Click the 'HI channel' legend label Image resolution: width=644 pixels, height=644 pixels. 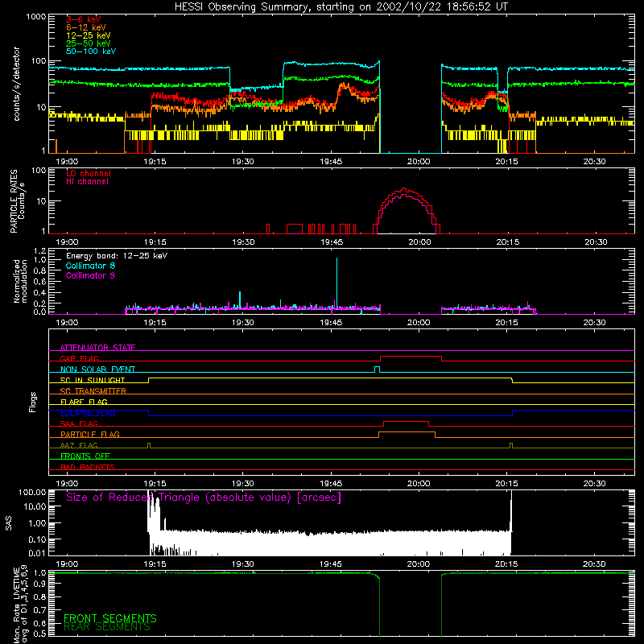click(x=87, y=181)
